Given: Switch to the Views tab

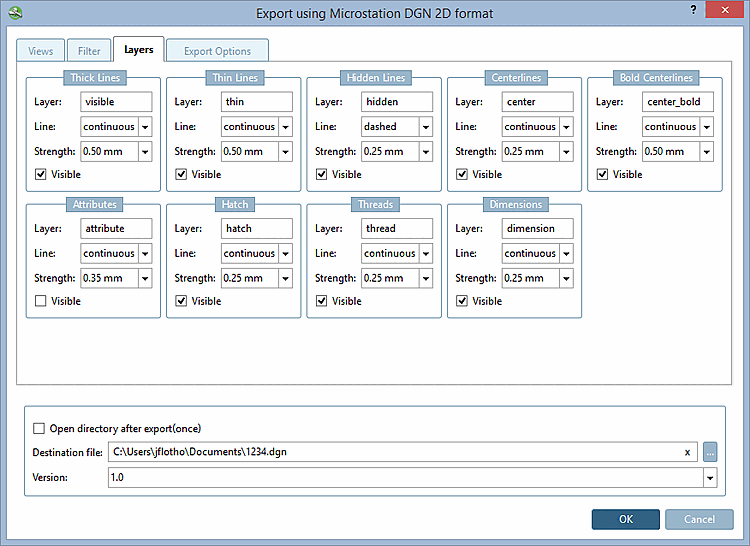Looking at the screenshot, I should (x=41, y=50).
